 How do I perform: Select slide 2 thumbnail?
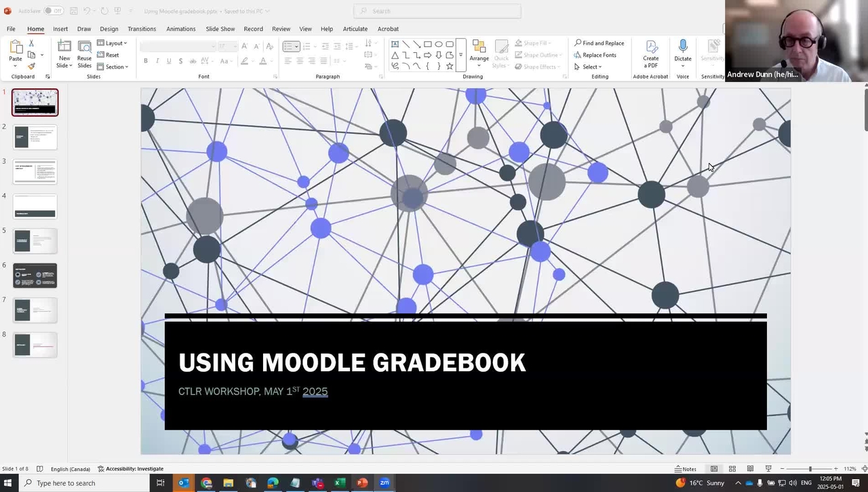point(35,137)
